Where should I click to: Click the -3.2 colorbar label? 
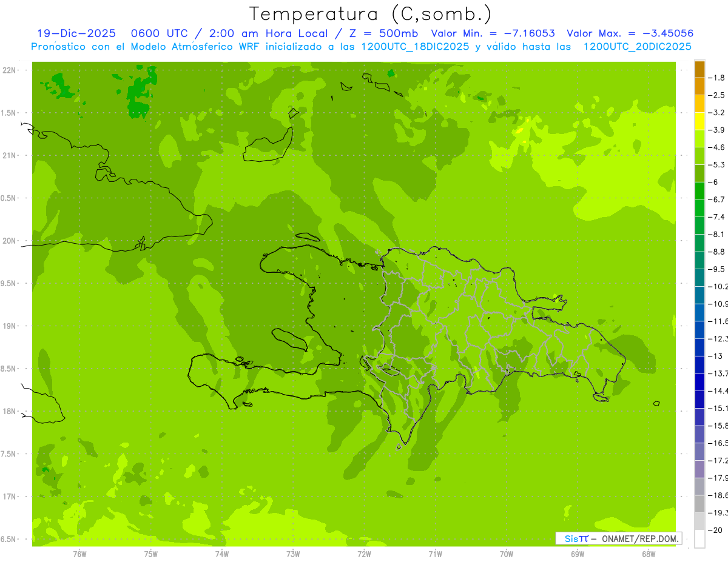[x=717, y=113]
